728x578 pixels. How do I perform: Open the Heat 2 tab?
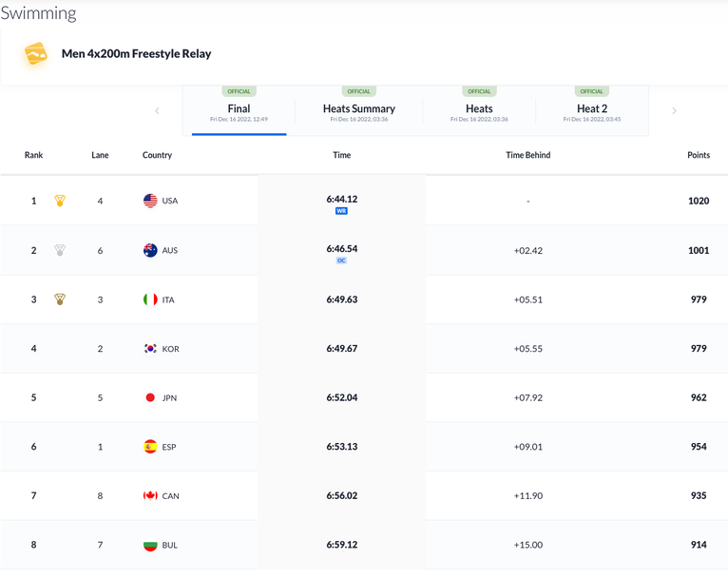coord(591,111)
